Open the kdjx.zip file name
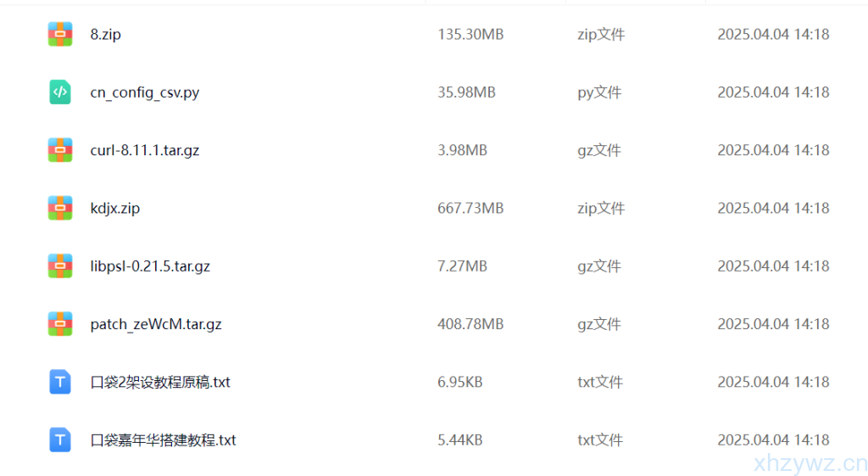Viewport: 868px width, 476px height. pyautogui.click(x=115, y=208)
